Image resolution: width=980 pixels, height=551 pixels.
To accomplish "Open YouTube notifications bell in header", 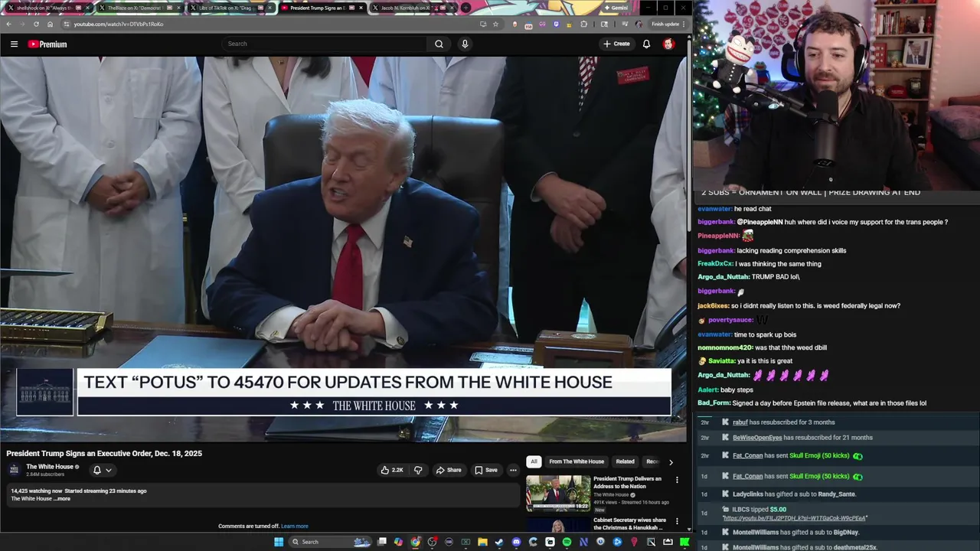I will coord(646,44).
